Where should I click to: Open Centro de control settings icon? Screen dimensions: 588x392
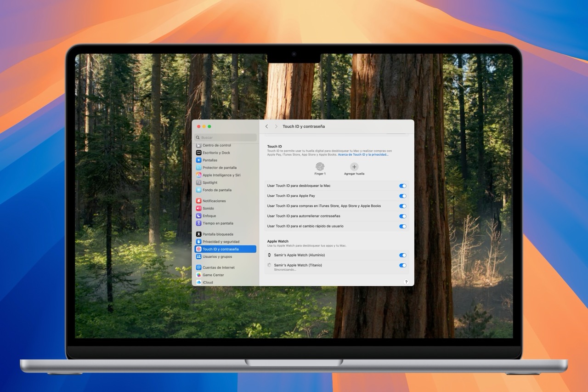198,145
